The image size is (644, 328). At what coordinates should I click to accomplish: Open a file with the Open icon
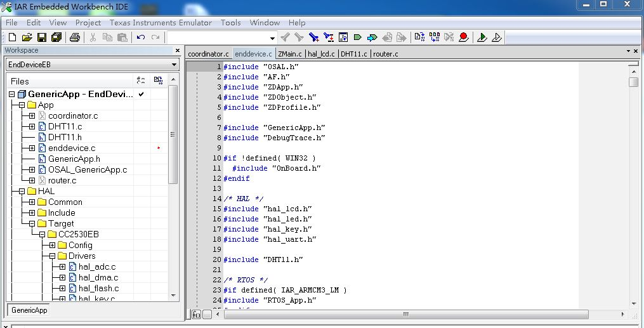27,37
